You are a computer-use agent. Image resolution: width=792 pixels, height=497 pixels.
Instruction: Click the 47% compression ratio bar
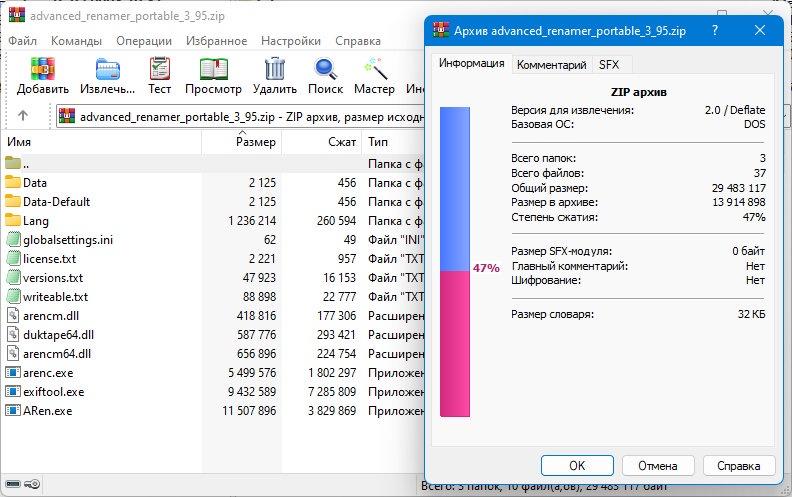455,262
